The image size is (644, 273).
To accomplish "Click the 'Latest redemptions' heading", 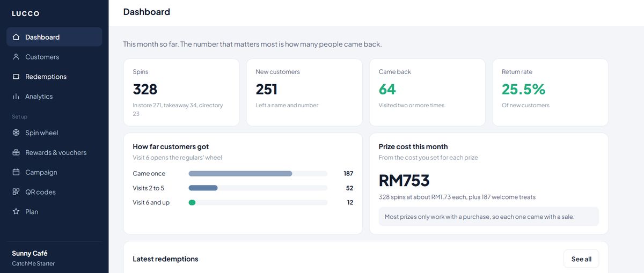I will pos(165,259).
